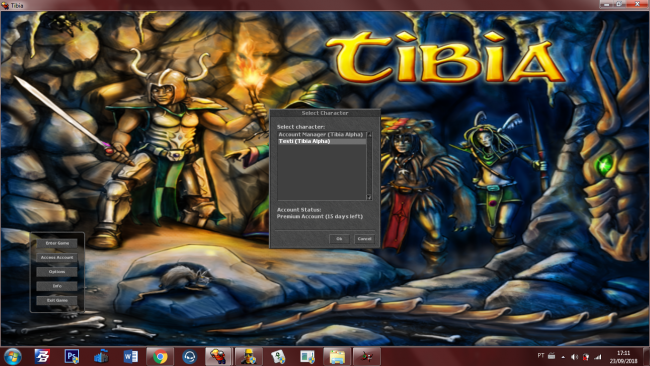The height and width of the screenshot is (366, 650).
Task: Open the headset support app icon
Action: [x=189, y=356]
